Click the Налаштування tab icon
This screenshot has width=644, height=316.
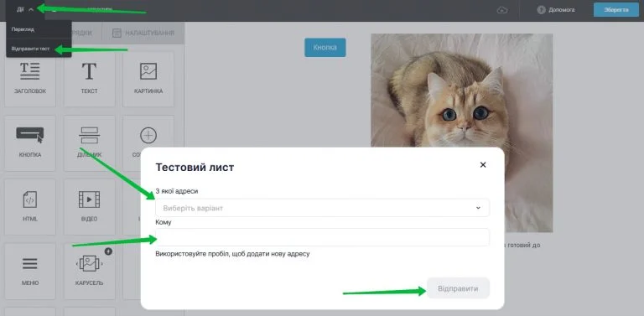click(x=117, y=33)
